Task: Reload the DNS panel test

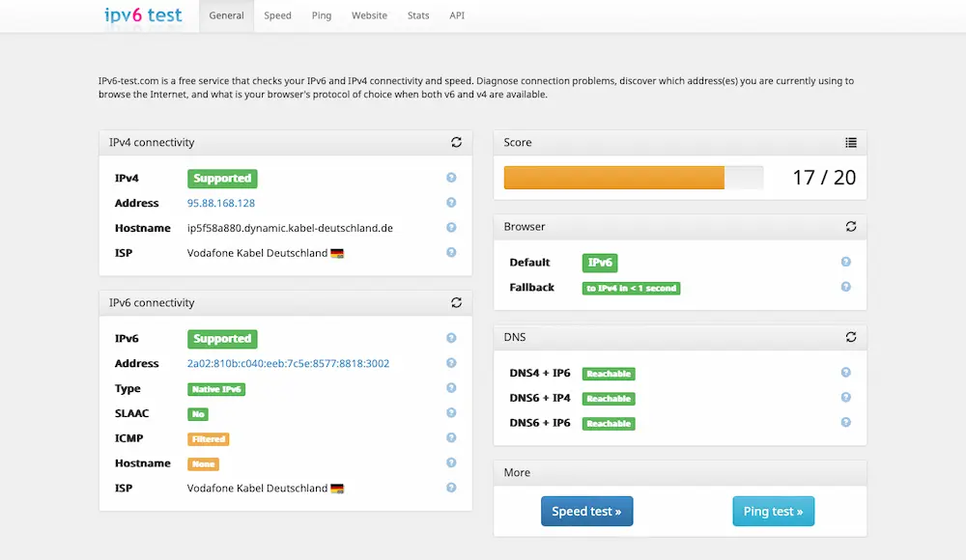Action: pos(851,337)
